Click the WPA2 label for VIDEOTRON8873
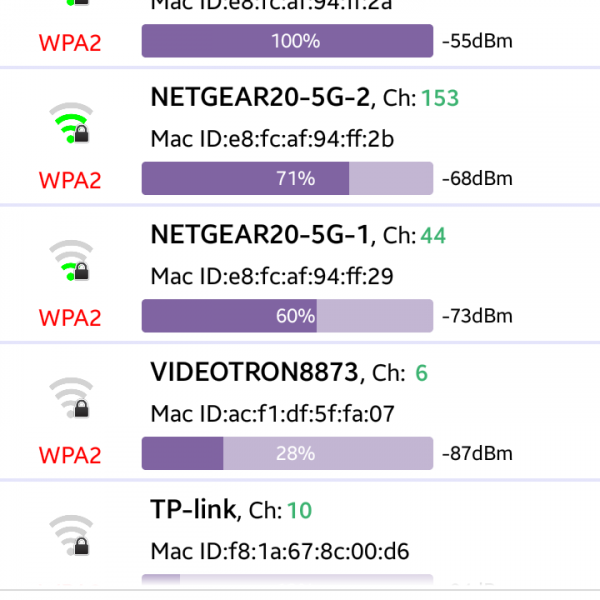 tap(70, 455)
